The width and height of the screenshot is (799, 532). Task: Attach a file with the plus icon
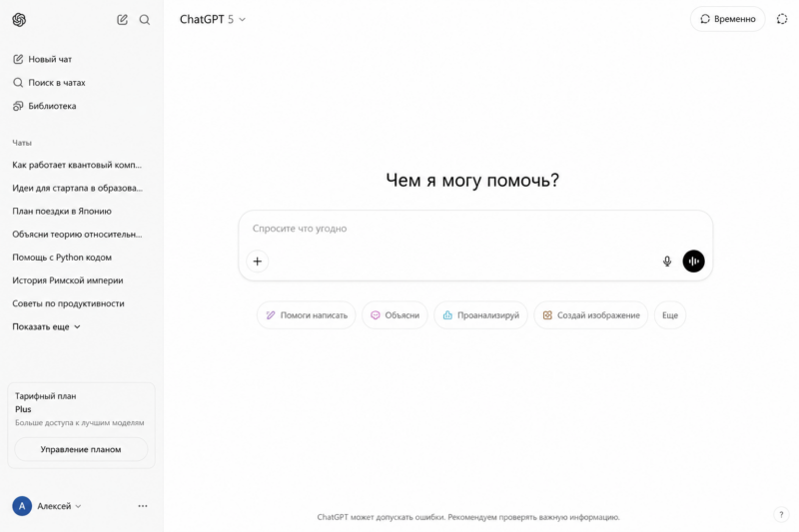[x=258, y=262]
